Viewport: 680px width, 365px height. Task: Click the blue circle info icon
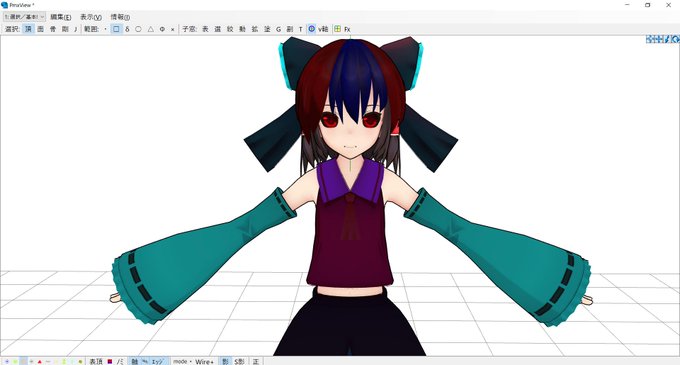pyautogui.click(x=312, y=29)
